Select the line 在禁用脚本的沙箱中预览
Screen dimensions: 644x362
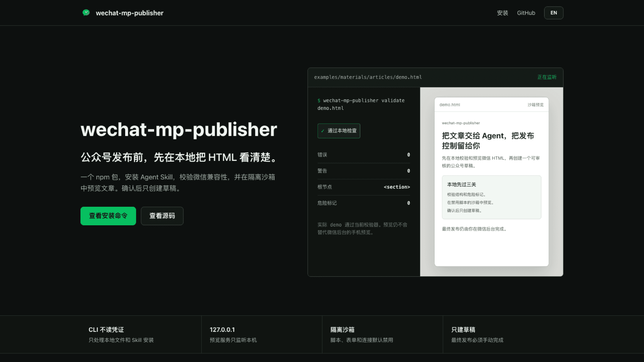click(471, 203)
